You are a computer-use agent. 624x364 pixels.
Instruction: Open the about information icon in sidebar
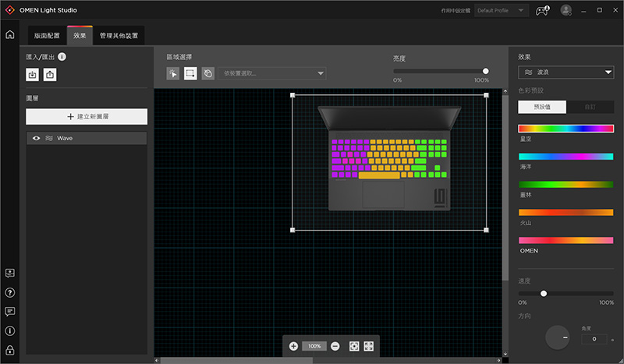coord(10,331)
